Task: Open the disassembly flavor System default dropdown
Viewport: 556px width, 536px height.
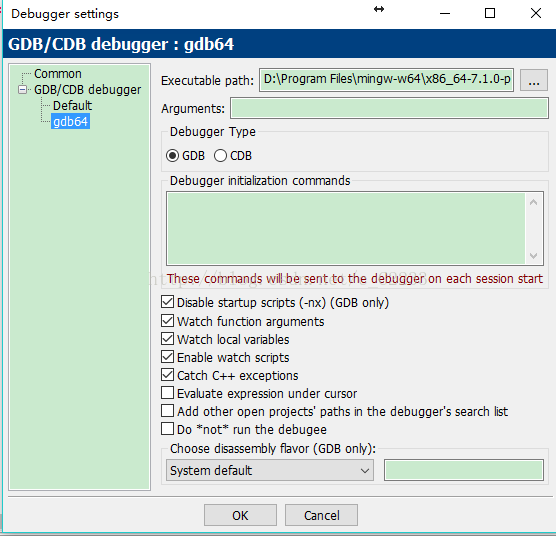Action: [270, 470]
